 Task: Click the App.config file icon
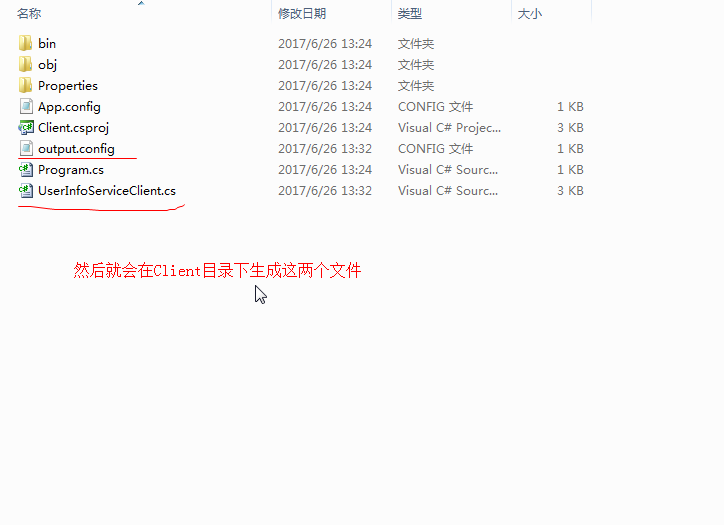pyautogui.click(x=26, y=107)
